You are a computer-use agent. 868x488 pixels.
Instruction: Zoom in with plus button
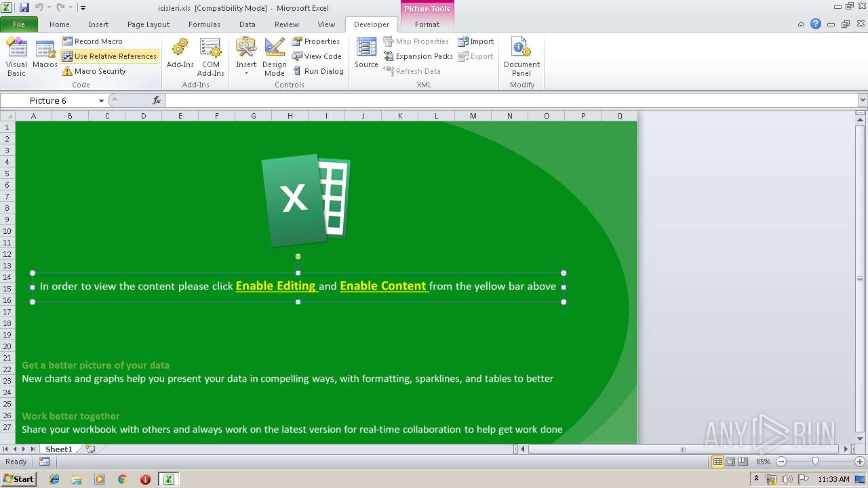tap(860, 462)
